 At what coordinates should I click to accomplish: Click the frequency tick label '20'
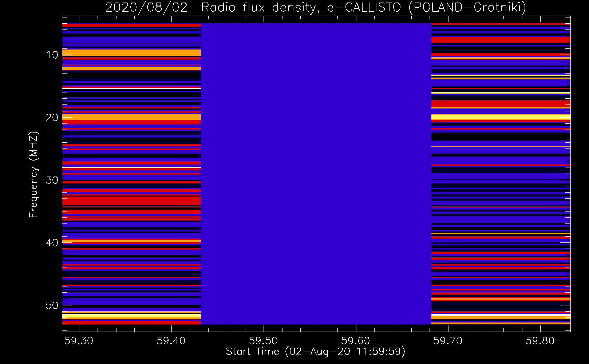52,118
